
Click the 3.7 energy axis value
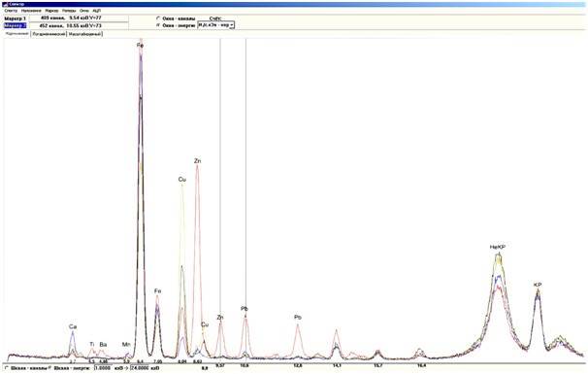[73, 361]
